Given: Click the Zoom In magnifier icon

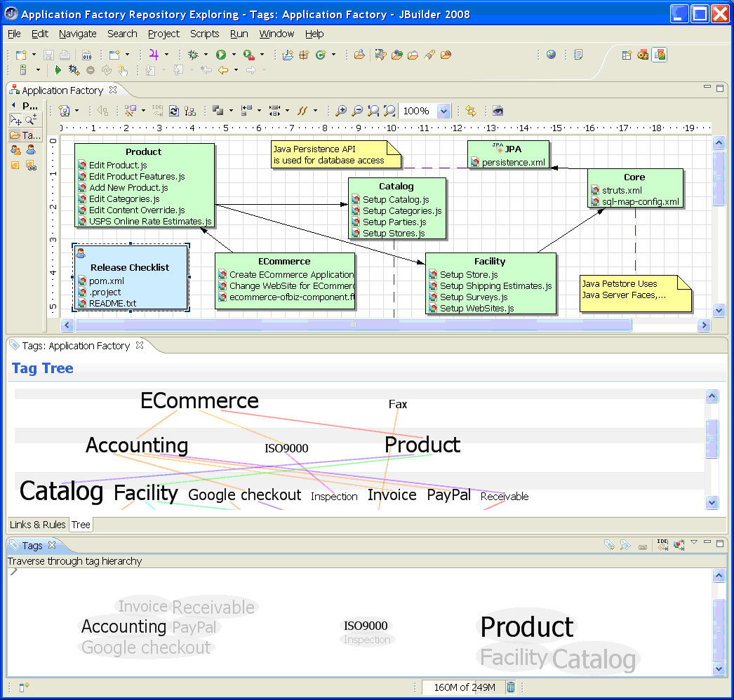Looking at the screenshot, I should (x=341, y=111).
